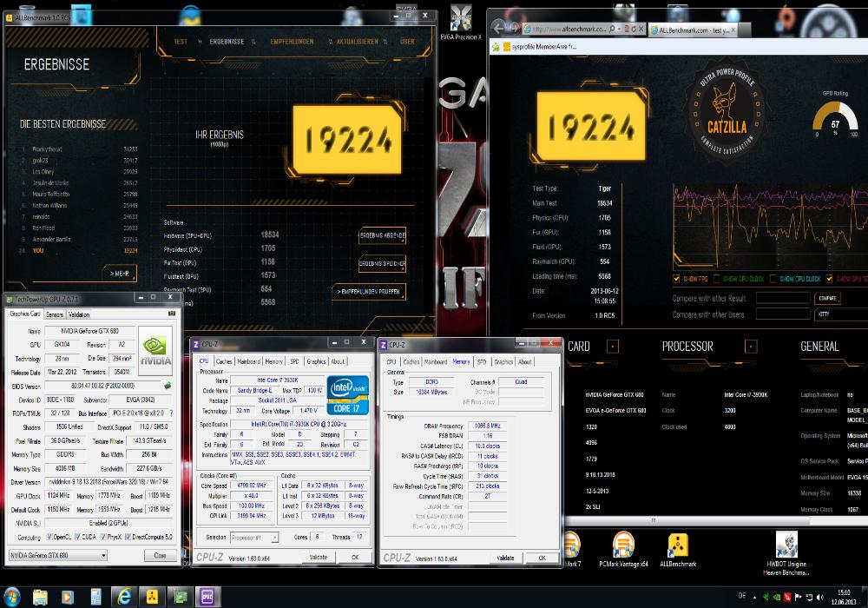The width and height of the screenshot is (868, 608).
Task: Toggle the SHOW GPU TEMP checkbox
Action: (829, 279)
